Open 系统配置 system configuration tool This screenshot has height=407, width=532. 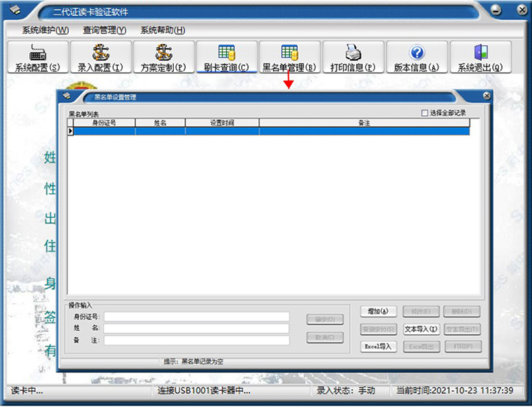point(37,57)
